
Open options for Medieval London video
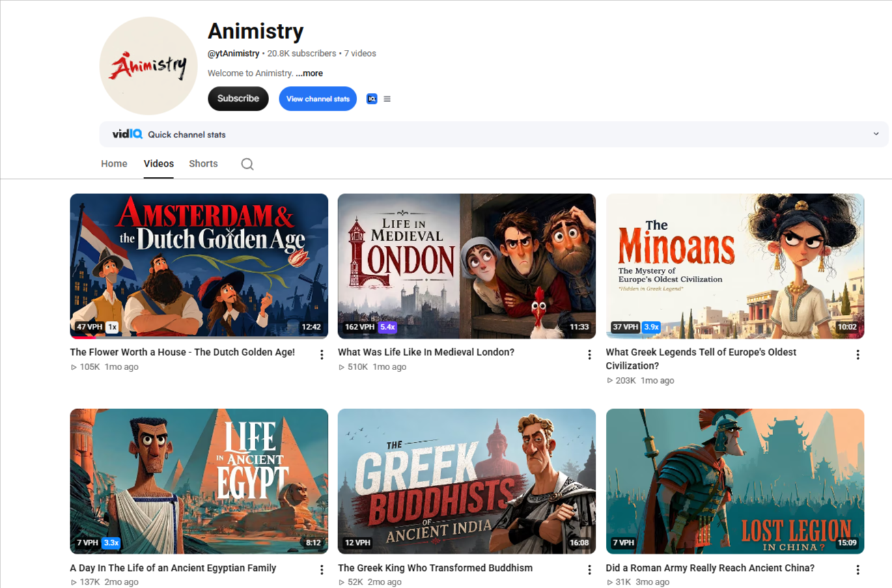coord(589,354)
